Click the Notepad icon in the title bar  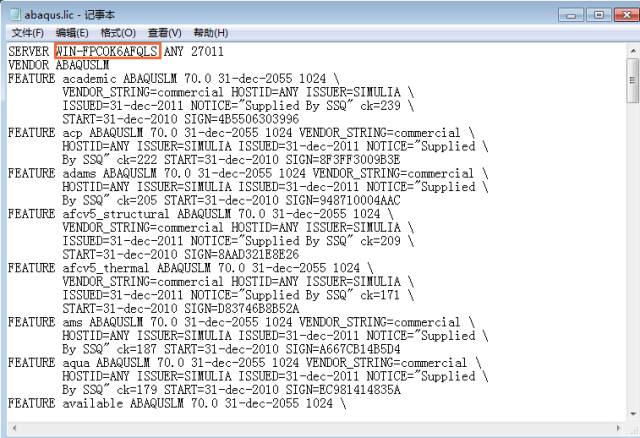pyautogui.click(x=15, y=15)
